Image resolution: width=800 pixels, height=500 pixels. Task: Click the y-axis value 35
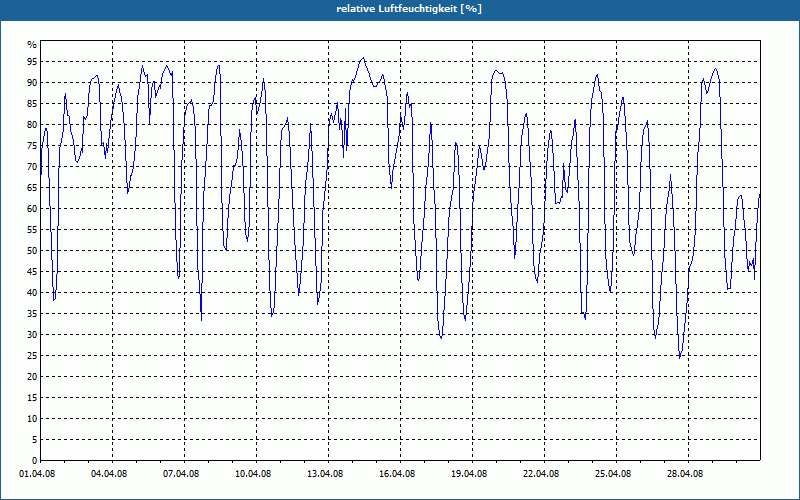[32, 314]
